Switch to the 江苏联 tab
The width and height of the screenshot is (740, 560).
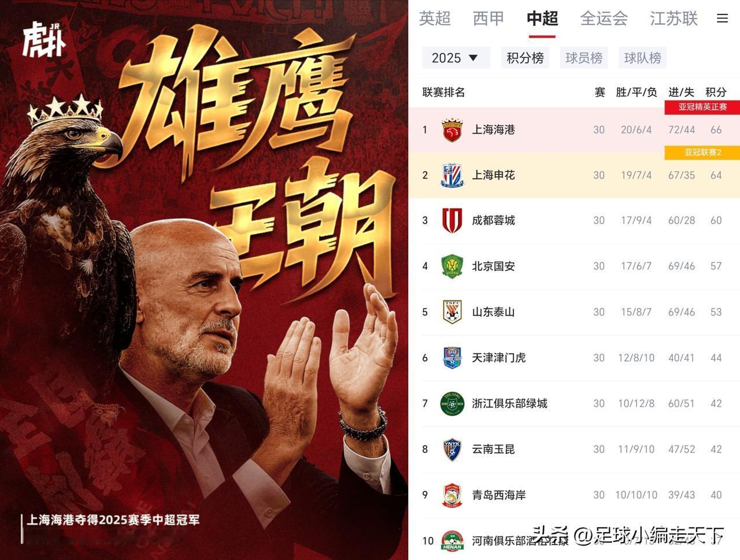click(674, 18)
